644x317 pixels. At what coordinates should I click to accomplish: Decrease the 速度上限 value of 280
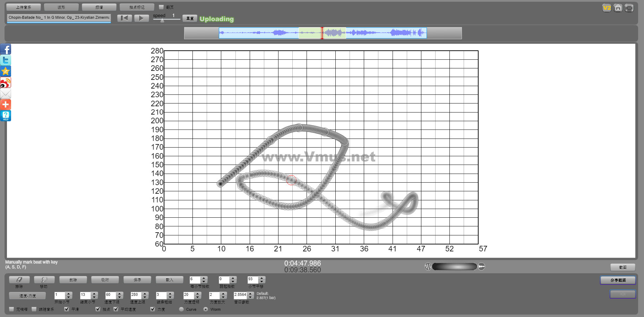[x=145, y=297]
